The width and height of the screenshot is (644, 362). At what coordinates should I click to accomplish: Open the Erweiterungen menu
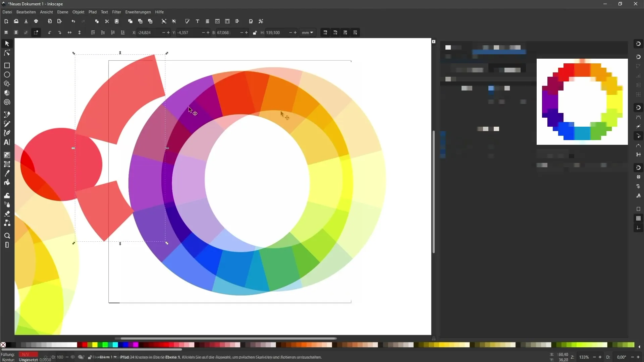[x=138, y=12]
